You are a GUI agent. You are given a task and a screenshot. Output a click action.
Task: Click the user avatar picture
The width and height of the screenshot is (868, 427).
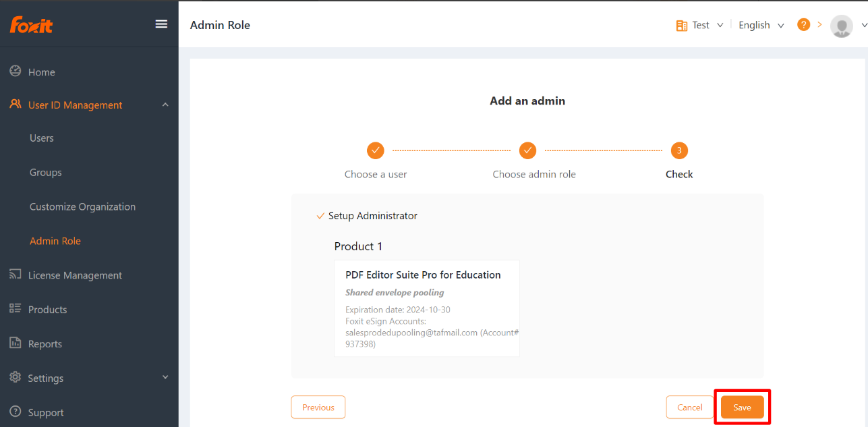pyautogui.click(x=842, y=26)
